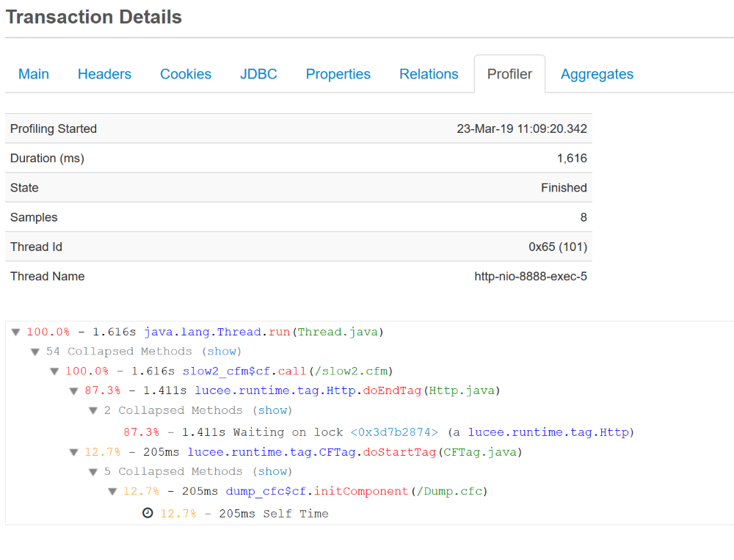Image resolution: width=734 pixels, height=560 pixels.
Task: Click the State label
Action: click(24, 188)
